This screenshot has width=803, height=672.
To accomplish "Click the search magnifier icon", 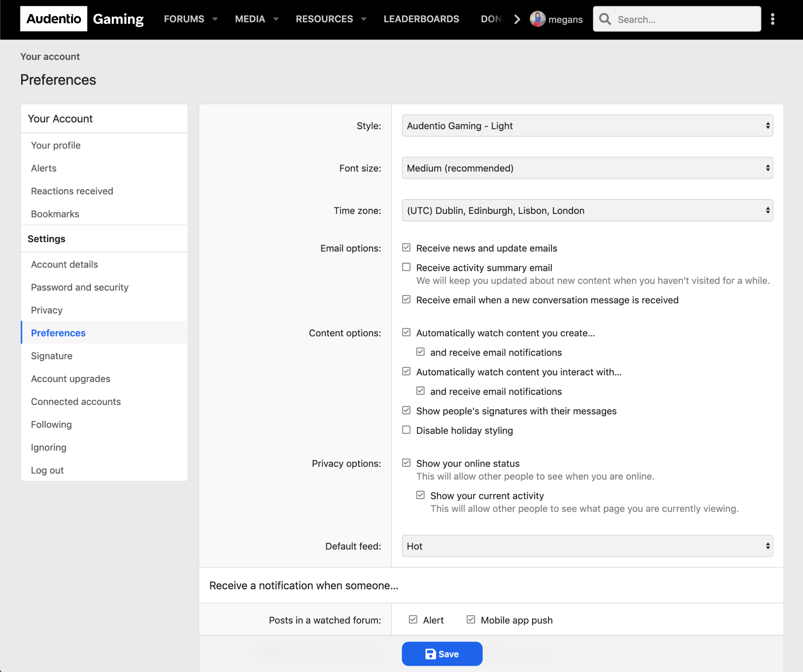I will coord(605,19).
